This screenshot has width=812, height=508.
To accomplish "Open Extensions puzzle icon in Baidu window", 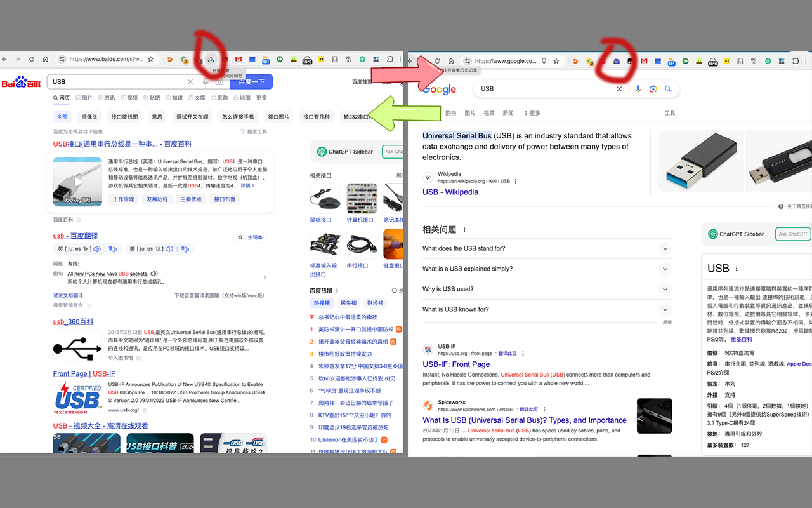I will point(390,59).
